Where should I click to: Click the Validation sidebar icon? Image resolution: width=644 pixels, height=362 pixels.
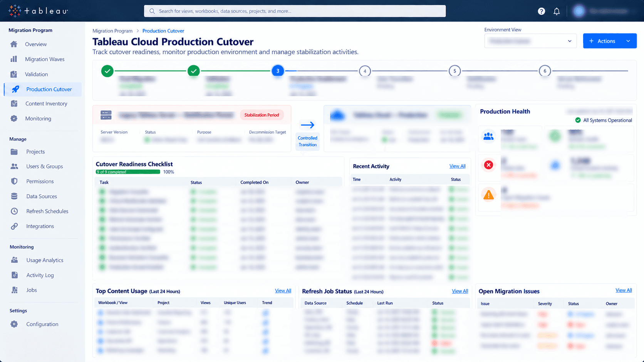(14, 74)
